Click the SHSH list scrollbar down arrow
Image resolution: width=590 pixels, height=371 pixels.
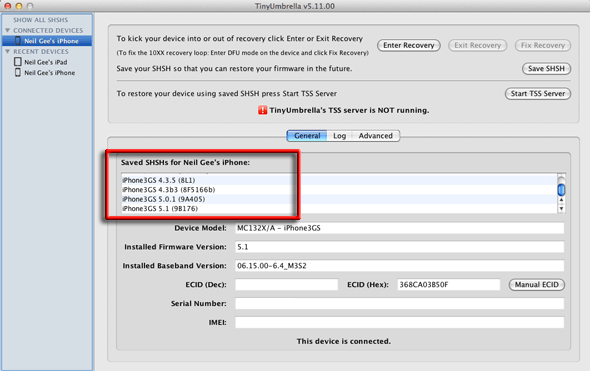[561, 208]
